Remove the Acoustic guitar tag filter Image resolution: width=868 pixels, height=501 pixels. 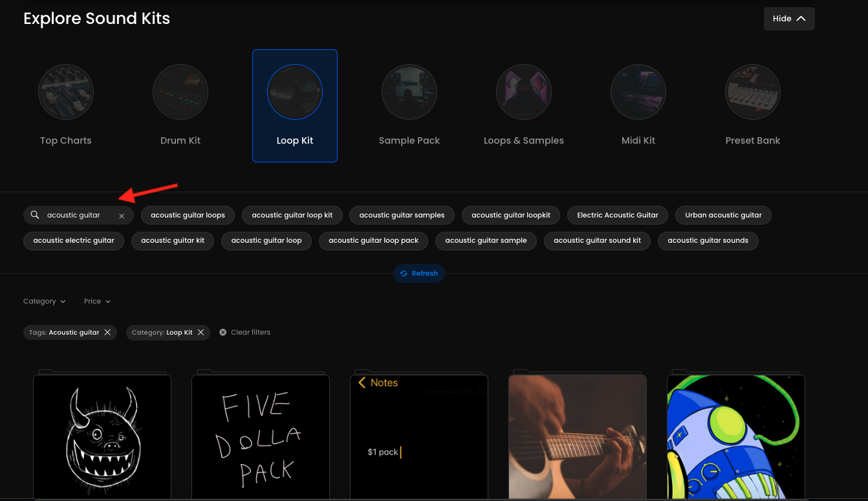[x=107, y=332]
